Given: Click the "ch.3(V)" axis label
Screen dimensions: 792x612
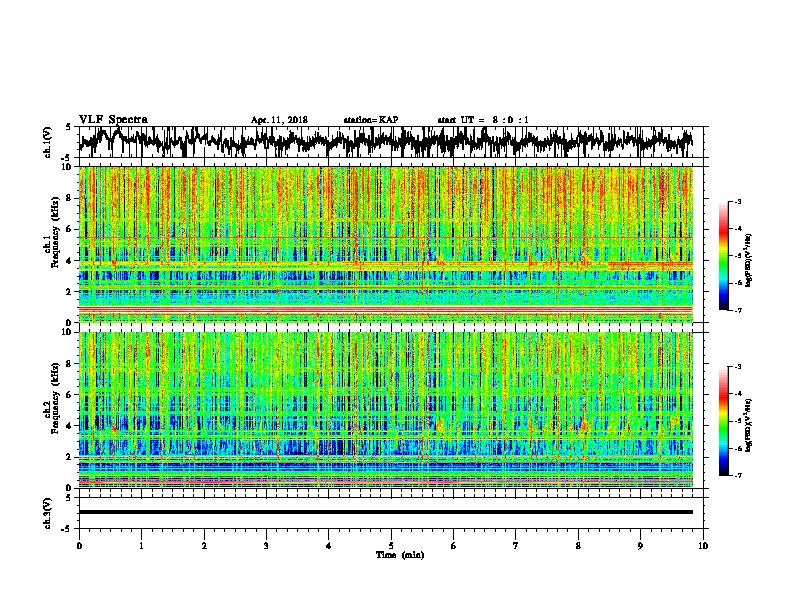Looking at the screenshot, I should point(48,513).
